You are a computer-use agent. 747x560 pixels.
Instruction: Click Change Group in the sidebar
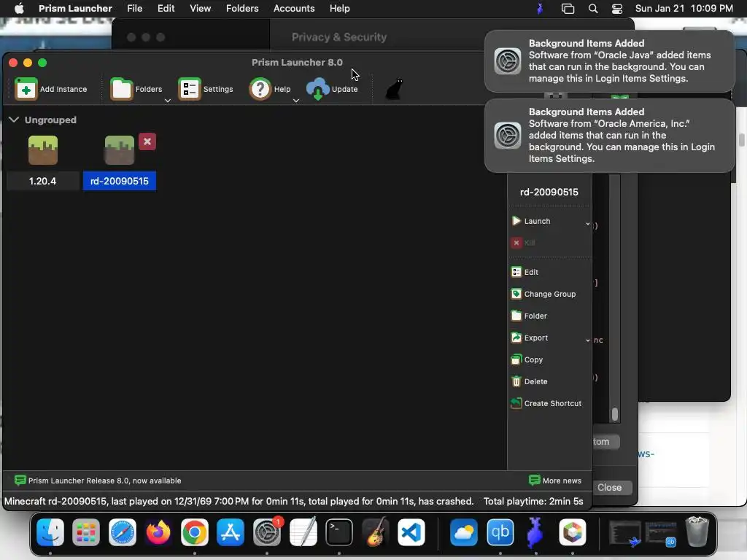click(x=543, y=294)
